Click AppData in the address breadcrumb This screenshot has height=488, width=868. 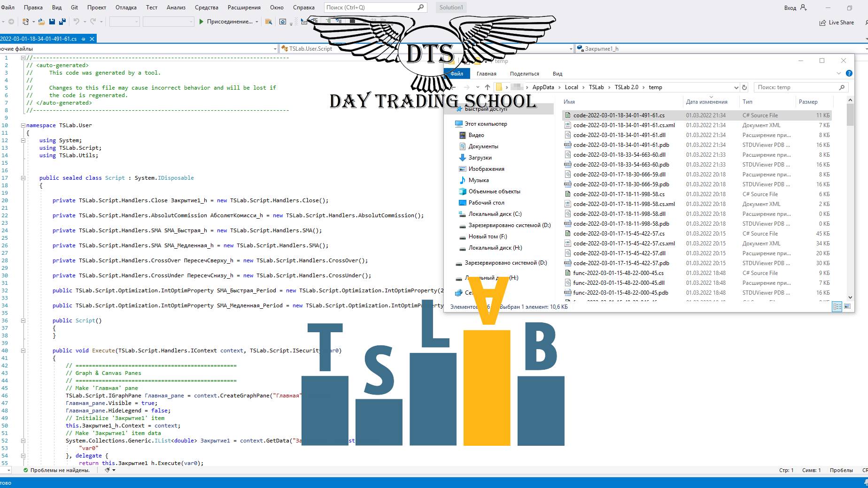pos(543,87)
